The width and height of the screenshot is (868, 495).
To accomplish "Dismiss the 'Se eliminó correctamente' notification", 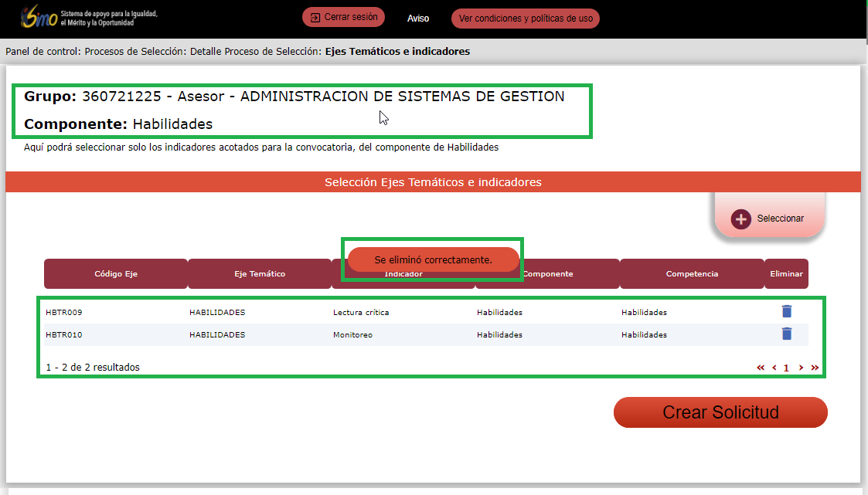I will tap(433, 260).
